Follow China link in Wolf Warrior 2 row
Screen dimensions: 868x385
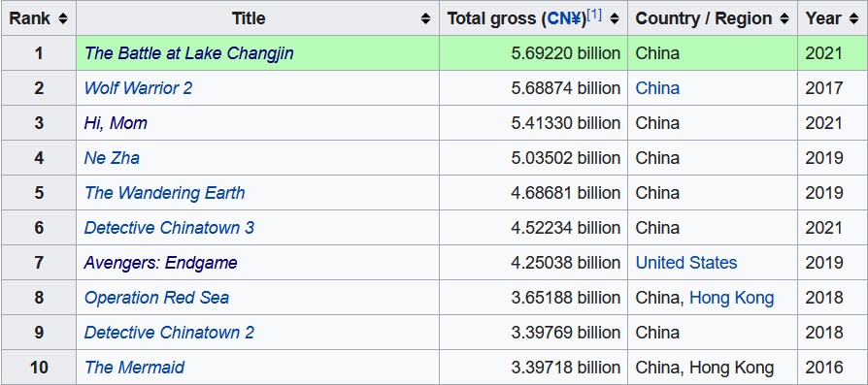657,88
